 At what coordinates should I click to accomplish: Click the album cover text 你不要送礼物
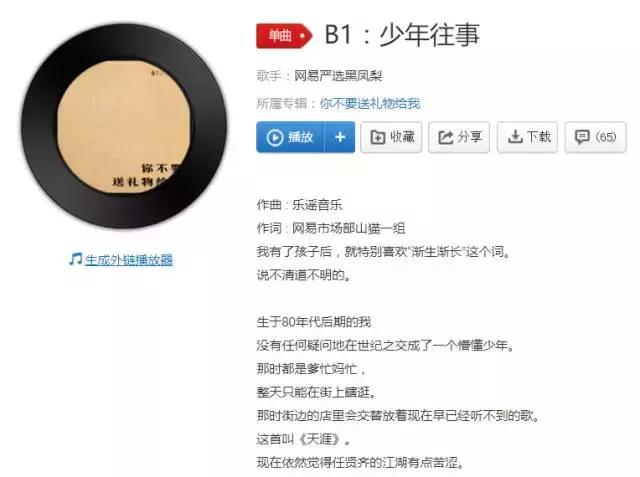tap(146, 175)
